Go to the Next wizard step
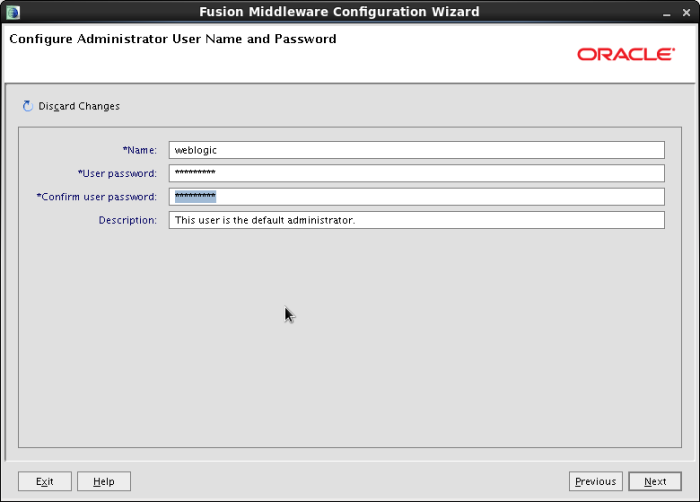This screenshot has height=502, width=700. pyautogui.click(x=655, y=481)
